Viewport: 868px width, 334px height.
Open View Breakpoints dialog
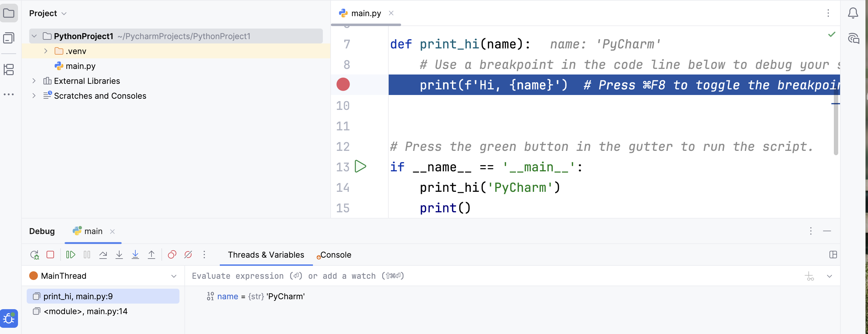click(172, 255)
